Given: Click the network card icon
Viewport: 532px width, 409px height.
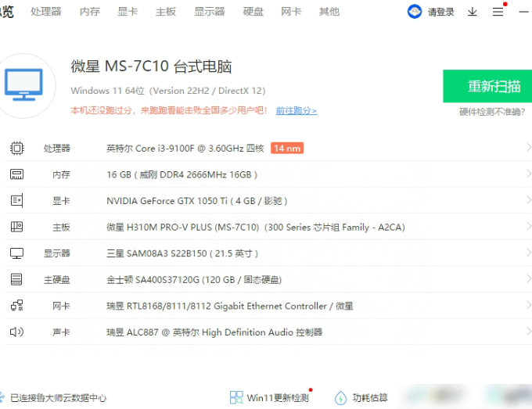Looking at the screenshot, I should click(17, 306).
